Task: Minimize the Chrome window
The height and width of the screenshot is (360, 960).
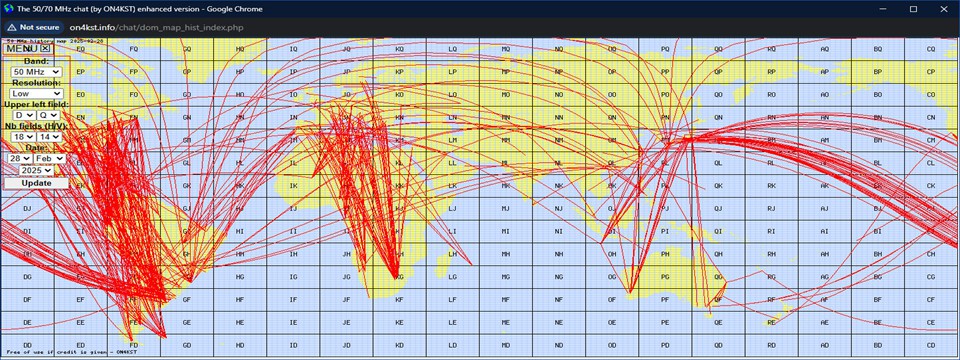Action: 883,9
